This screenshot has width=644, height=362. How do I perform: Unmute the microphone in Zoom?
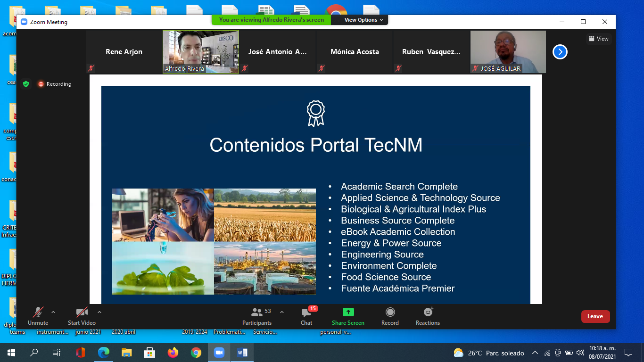click(x=38, y=316)
